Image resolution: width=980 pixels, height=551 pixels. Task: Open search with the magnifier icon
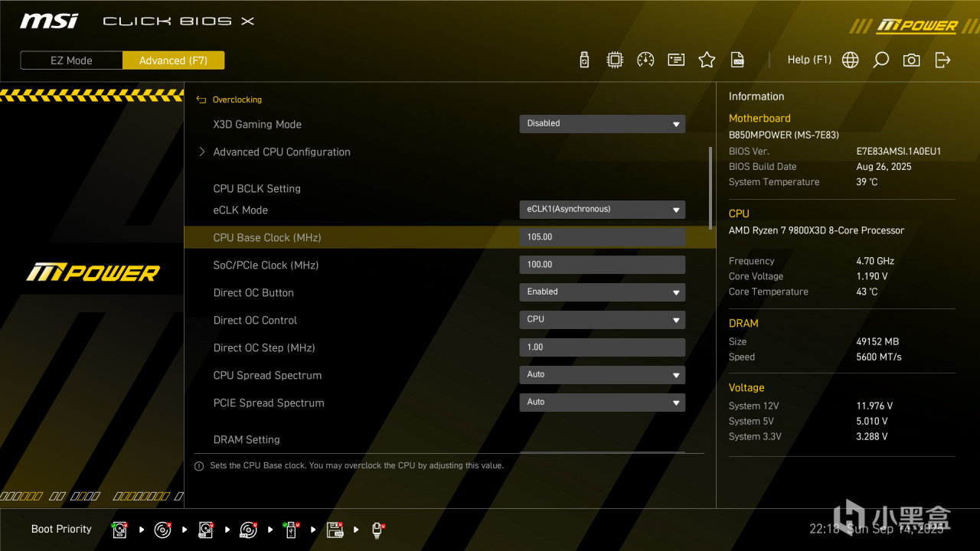coord(881,60)
